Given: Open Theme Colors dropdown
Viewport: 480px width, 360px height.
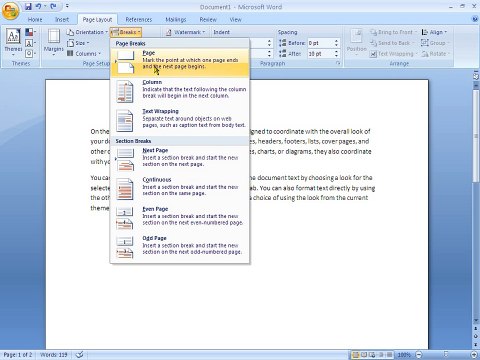Looking at the screenshot, I should [31, 32].
